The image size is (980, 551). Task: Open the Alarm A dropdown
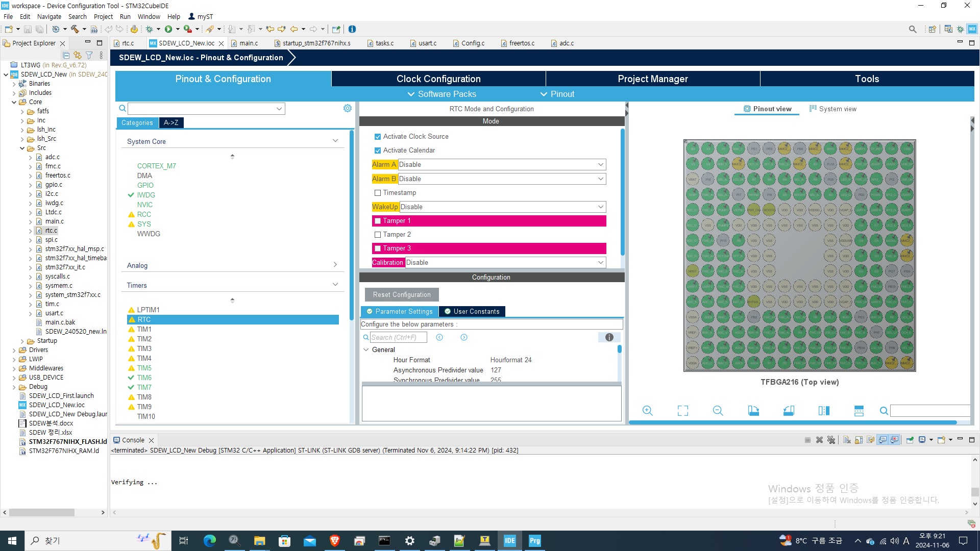pyautogui.click(x=502, y=165)
